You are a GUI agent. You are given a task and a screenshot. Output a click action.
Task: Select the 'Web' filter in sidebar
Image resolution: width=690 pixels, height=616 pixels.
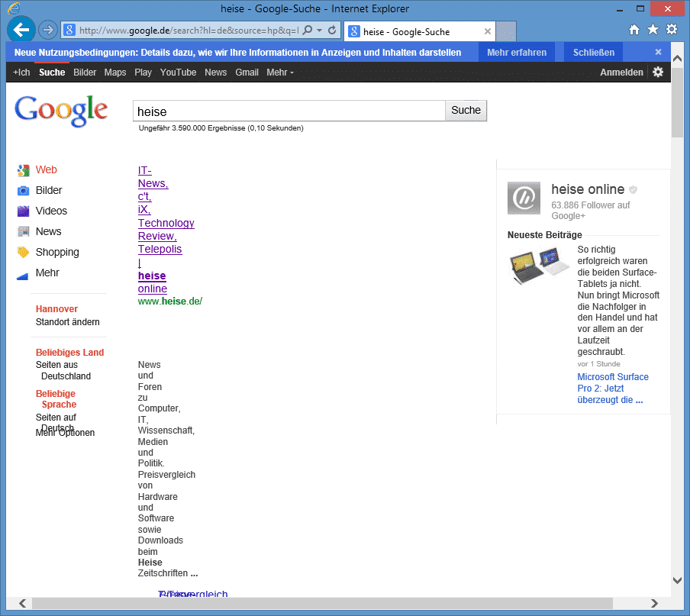click(x=47, y=170)
